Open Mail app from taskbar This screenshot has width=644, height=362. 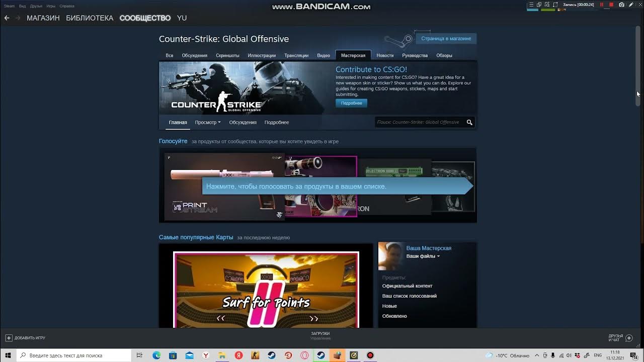(x=189, y=355)
